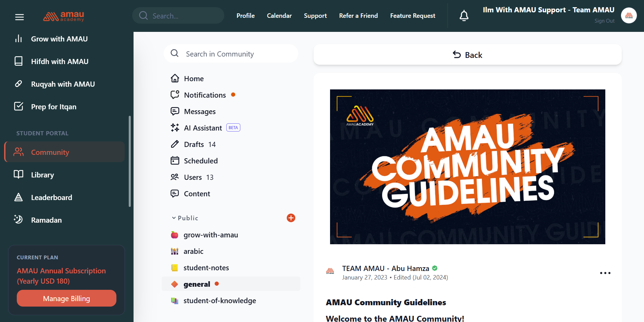This screenshot has height=322, width=644.
Task: Click the Sign Out link
Action: pyautogui.click(x=604, y=21)
